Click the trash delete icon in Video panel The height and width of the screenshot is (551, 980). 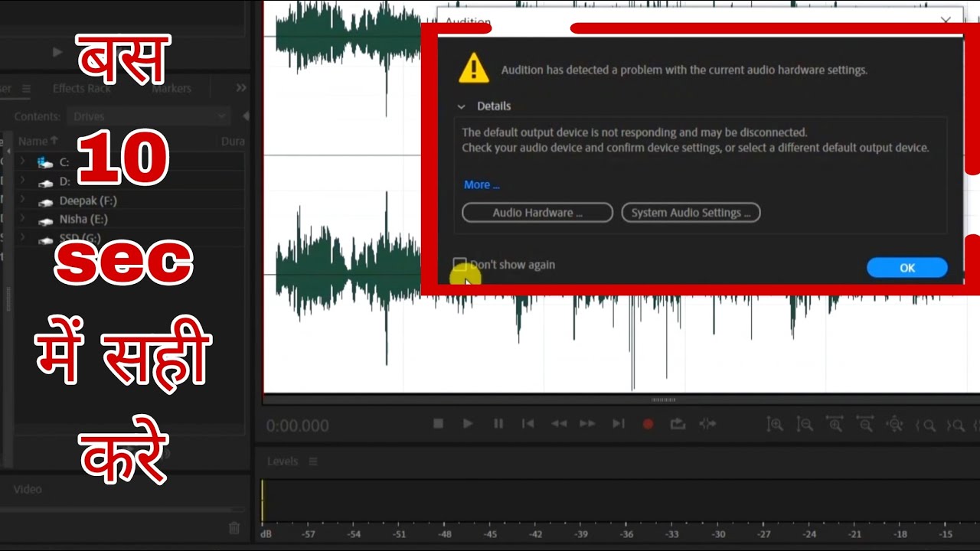234,528
